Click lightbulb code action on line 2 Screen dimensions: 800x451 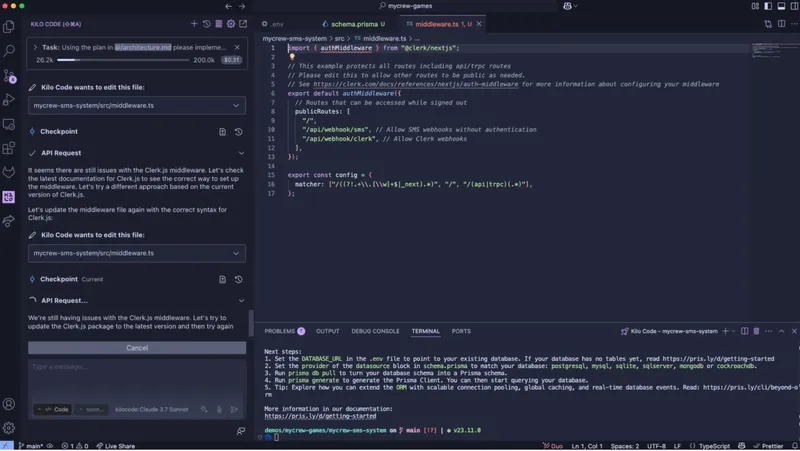tap(292, 57)
